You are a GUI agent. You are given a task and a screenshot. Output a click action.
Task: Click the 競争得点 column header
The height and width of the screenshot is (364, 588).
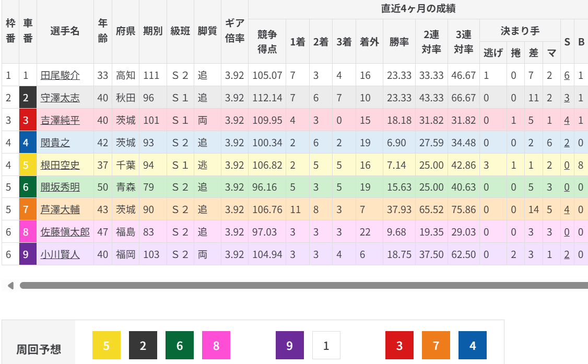pyautogui.click(x=267, y=42)
